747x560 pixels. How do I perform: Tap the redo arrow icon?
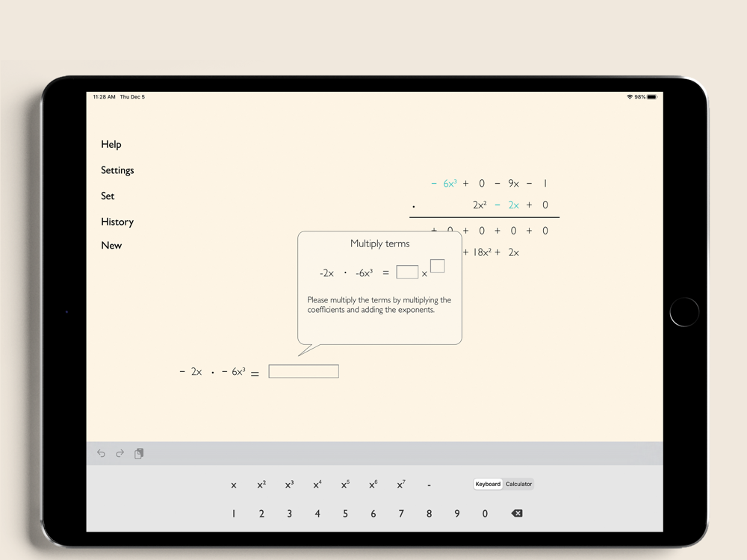[120, 453]
